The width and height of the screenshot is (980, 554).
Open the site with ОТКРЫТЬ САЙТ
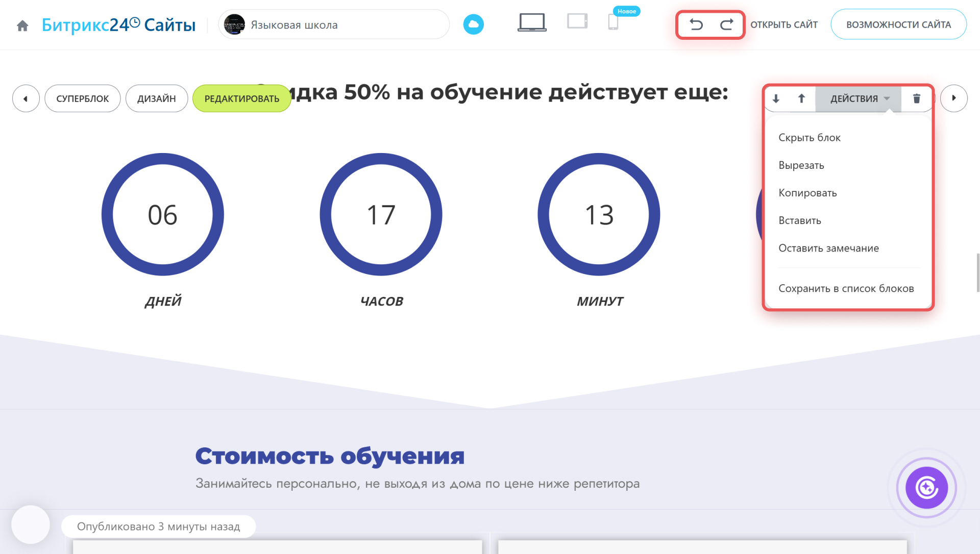(x=785, y=24)
